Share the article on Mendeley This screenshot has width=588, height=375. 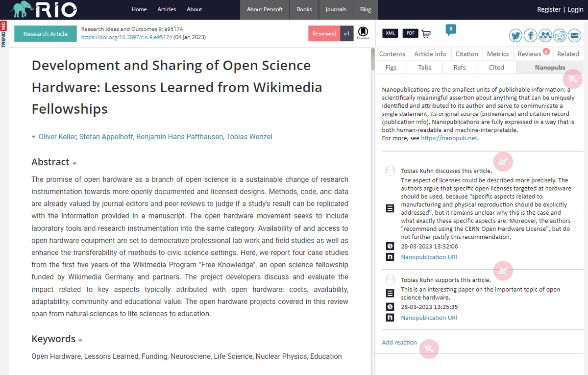(x=545, y=35)
